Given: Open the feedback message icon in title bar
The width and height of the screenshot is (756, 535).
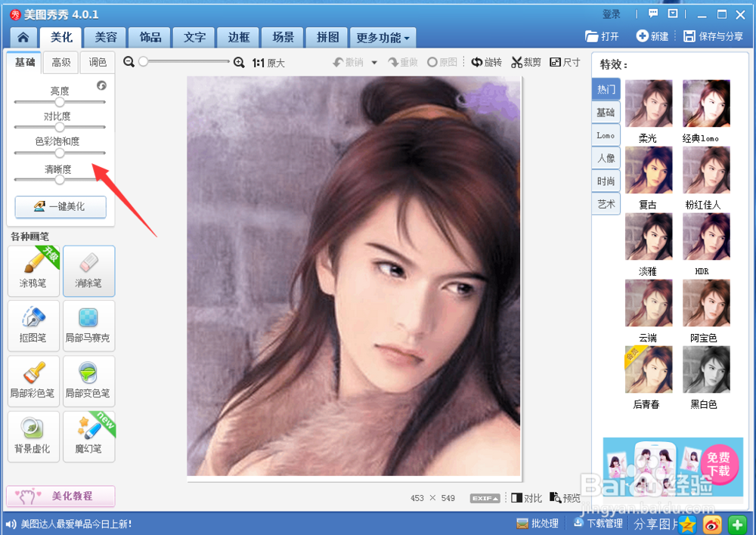Looking at the screenshot, I should [653, 14].
